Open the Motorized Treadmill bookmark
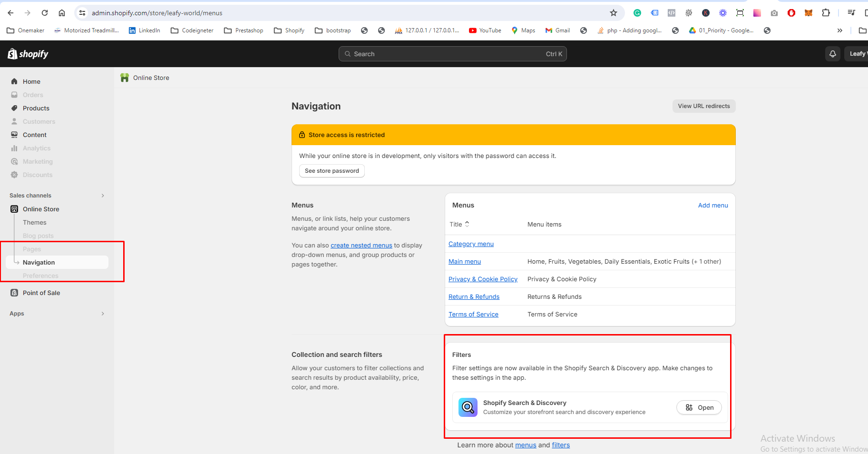This screenshot has width=868, height=454. [x=86, y=30]
